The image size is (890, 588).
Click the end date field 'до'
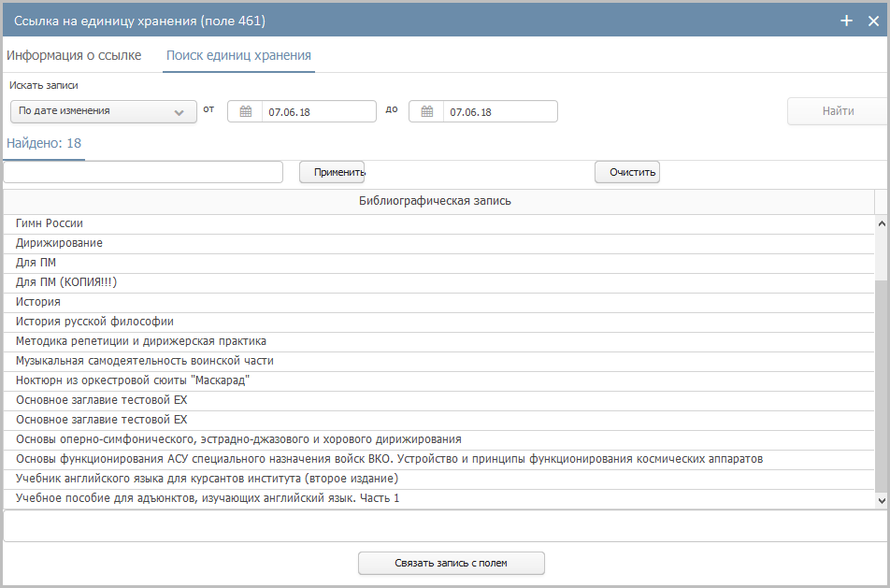(499, 112)
